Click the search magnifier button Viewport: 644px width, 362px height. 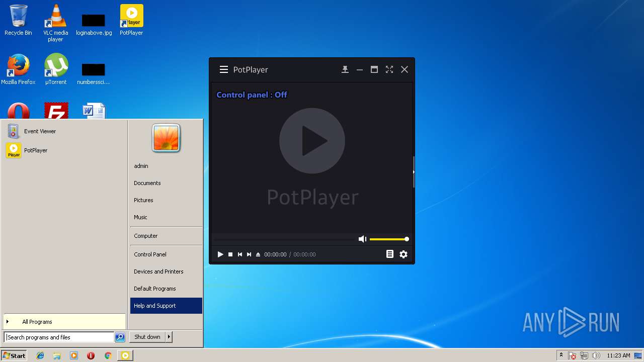120,337
